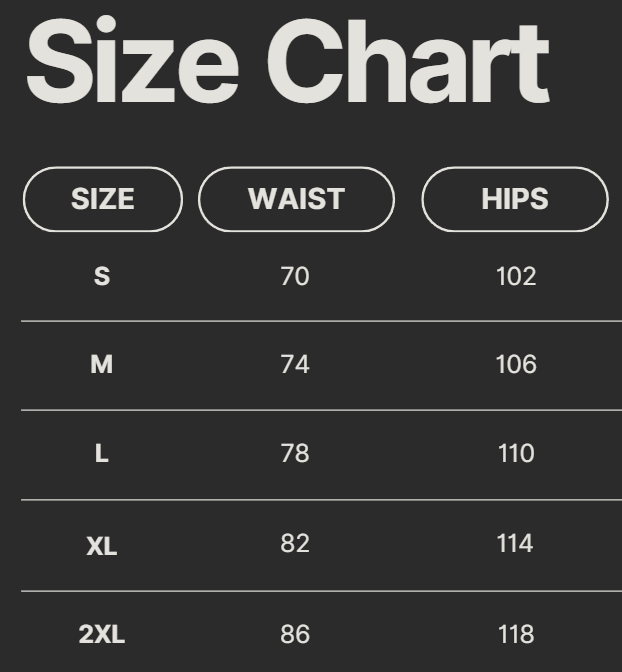Choose the M size row label
Image resolution: width=622 pixels, height=672 pixels.
pos(102,365)
